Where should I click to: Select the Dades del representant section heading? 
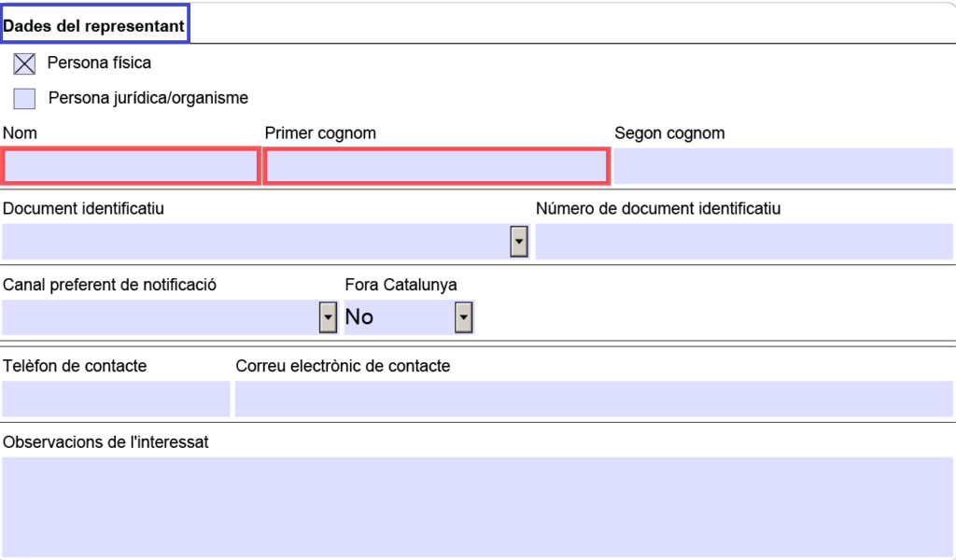[x=93, y=26]
